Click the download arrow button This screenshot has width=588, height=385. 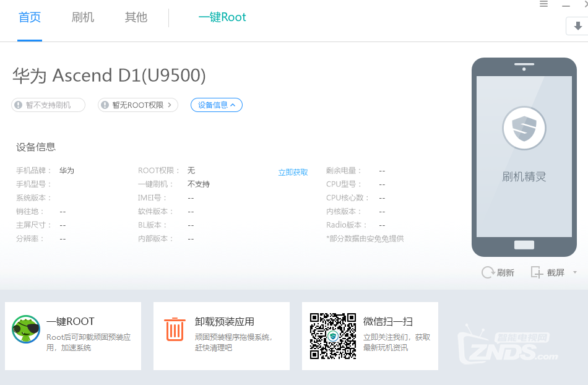point(578,26)
